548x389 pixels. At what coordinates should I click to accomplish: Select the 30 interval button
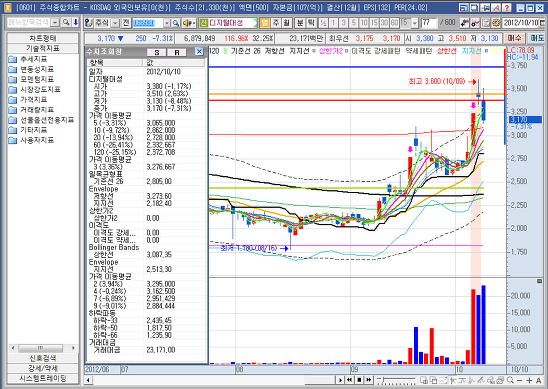[384, 23]
